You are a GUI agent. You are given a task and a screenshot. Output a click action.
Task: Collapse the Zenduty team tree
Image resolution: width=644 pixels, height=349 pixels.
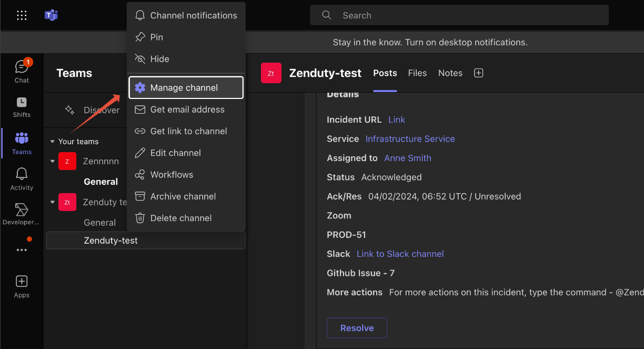pos(52,202)
